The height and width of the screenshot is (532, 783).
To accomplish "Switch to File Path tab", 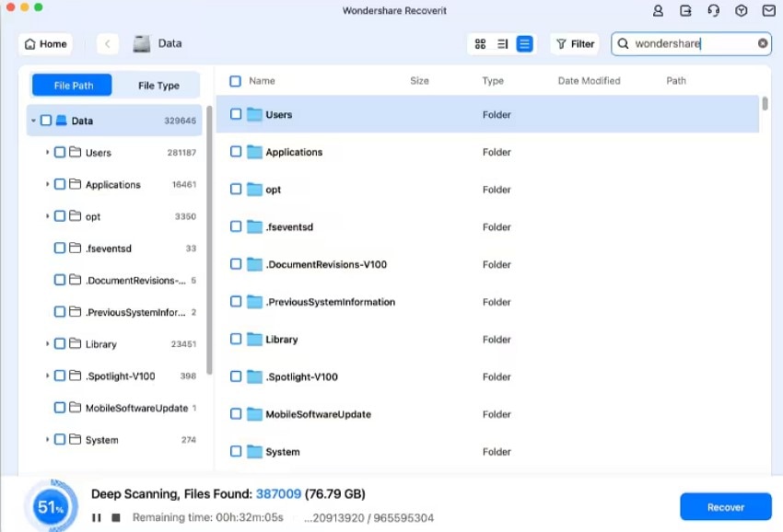I will pos(73,86).
